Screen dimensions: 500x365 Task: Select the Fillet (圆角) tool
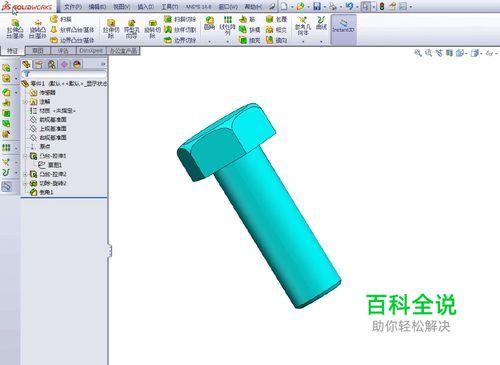209,23
